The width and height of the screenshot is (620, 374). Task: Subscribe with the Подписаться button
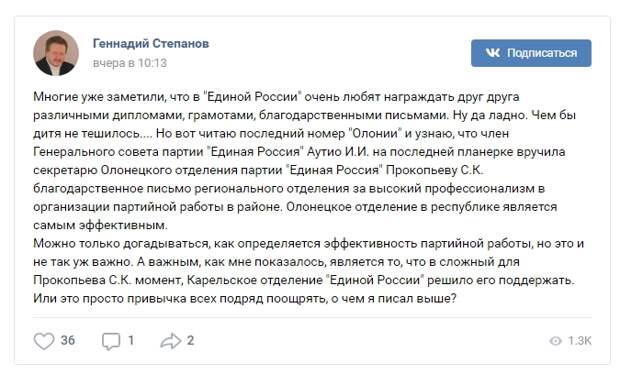531,53
